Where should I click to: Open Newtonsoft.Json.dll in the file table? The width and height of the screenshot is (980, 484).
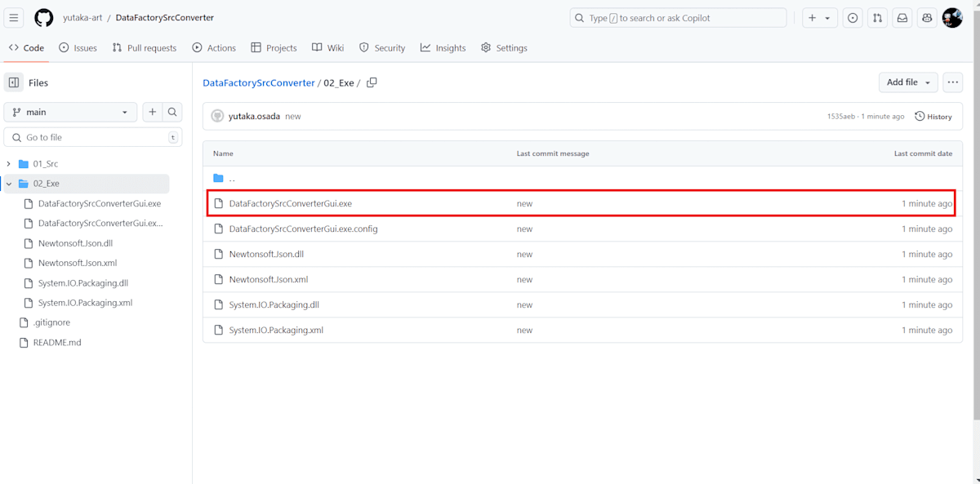pos(266,254)
